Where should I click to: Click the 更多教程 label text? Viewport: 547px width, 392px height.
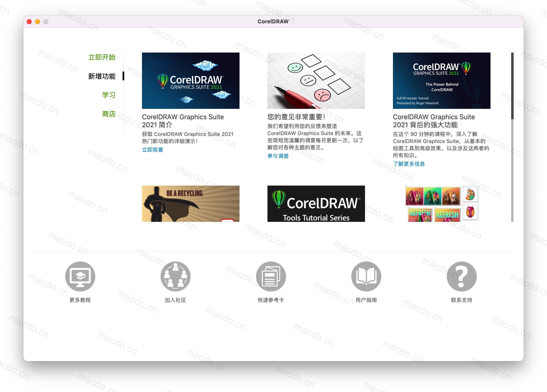[80, 300]
